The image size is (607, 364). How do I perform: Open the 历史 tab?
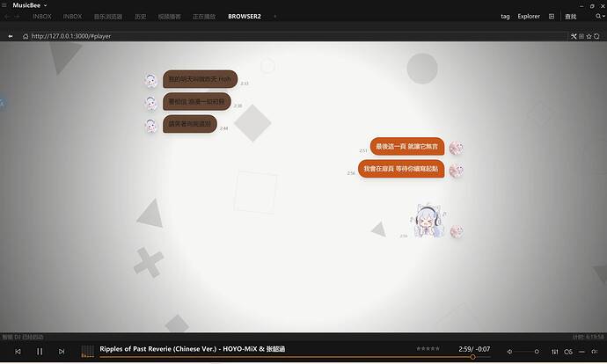(140, 17)
